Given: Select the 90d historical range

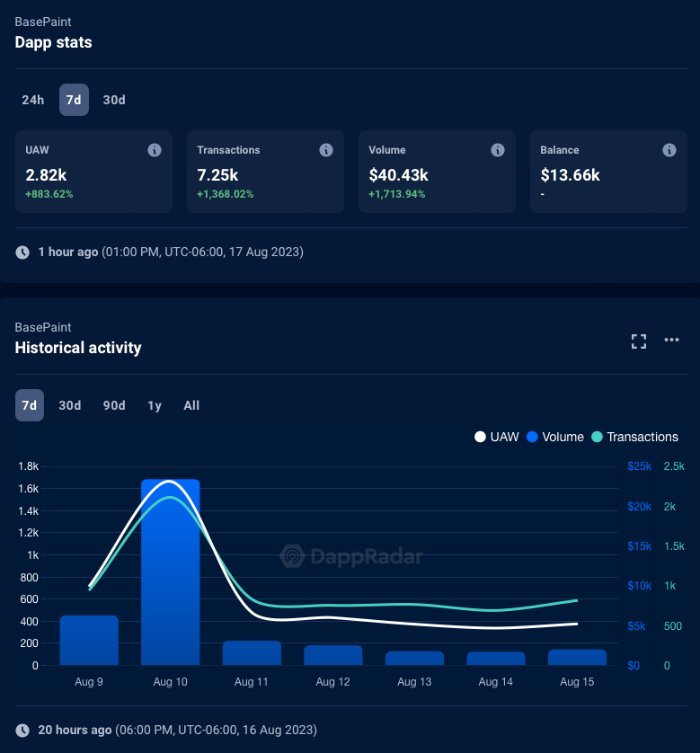Looking at the screenshot, I should (x=114, y=405).
